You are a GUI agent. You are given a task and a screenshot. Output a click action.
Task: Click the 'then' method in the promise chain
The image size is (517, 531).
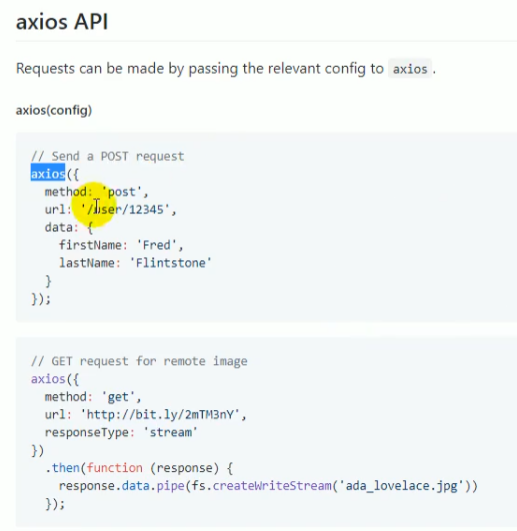(x=66, y=468)
